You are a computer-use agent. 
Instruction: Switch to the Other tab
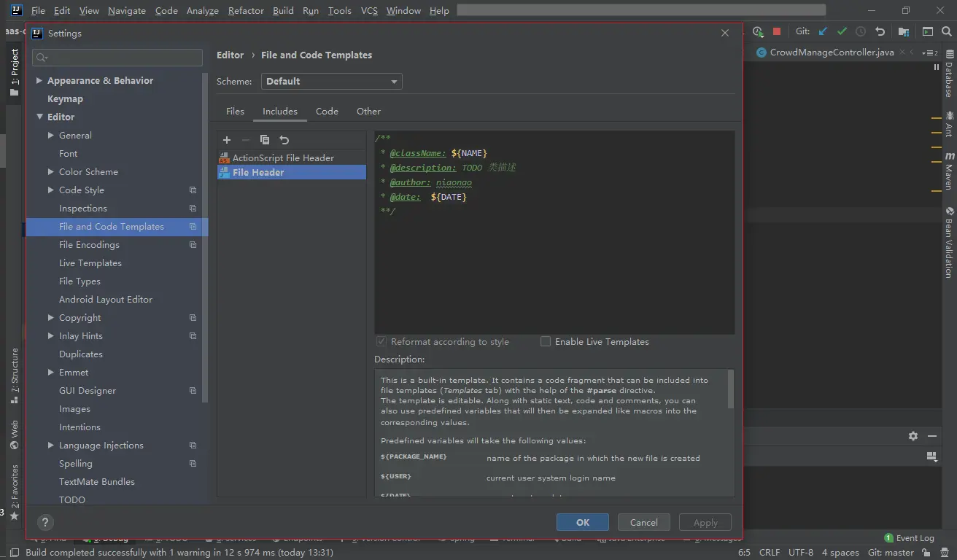pos(368,112)
